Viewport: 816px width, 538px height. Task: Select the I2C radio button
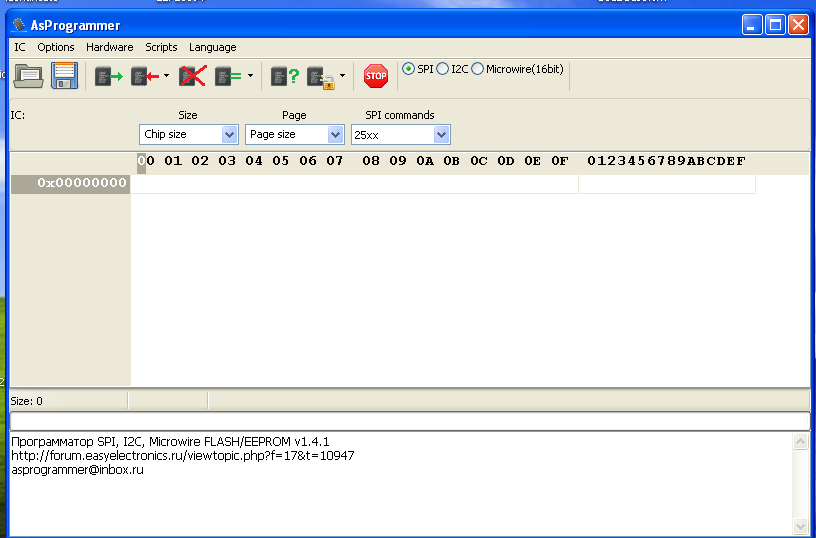tap(442, 69)
